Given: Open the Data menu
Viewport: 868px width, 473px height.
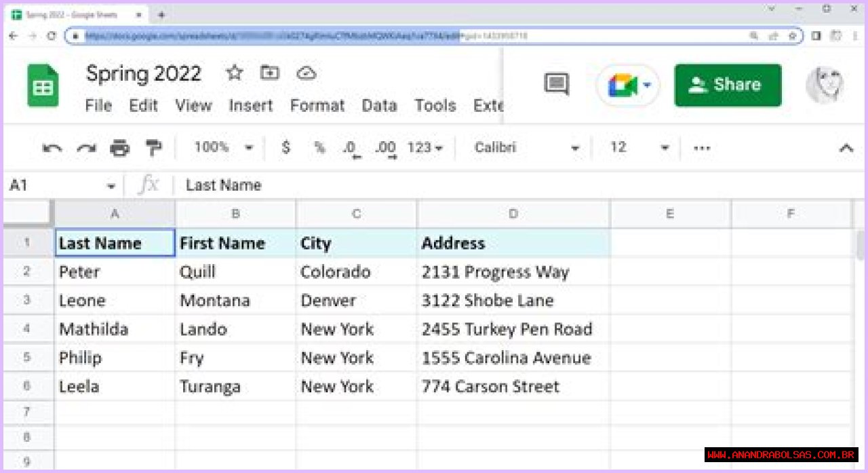Looking at the screenshot, I should (379, 106).
